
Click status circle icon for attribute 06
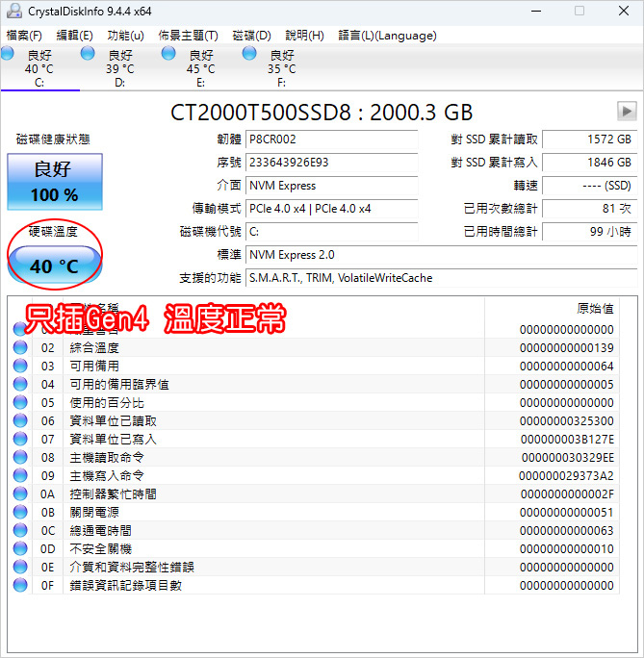(20, 420)
